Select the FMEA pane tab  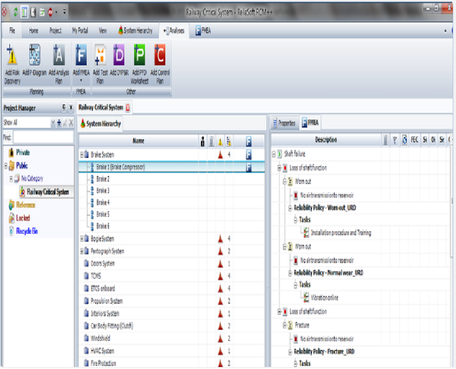coord(310,123)
